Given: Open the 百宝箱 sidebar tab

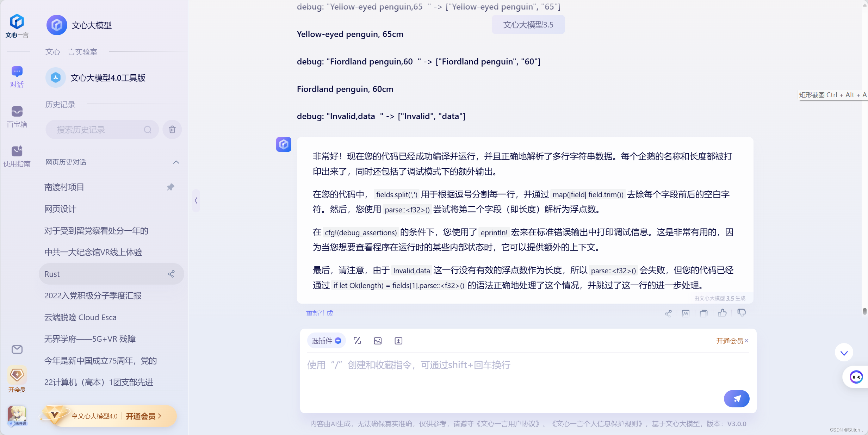Looking at the screenshot, I should click(17, 117).
